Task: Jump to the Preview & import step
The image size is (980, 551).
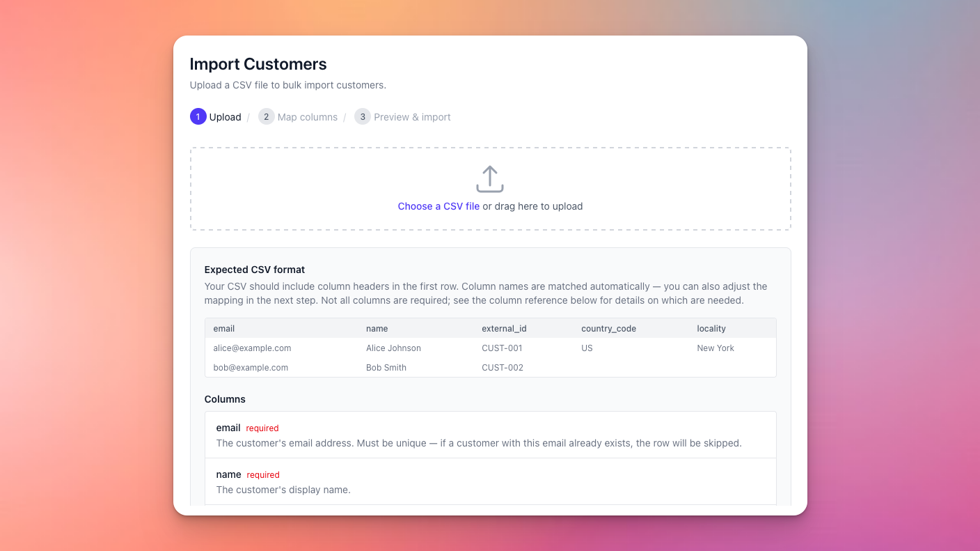Action: point(412,117)
